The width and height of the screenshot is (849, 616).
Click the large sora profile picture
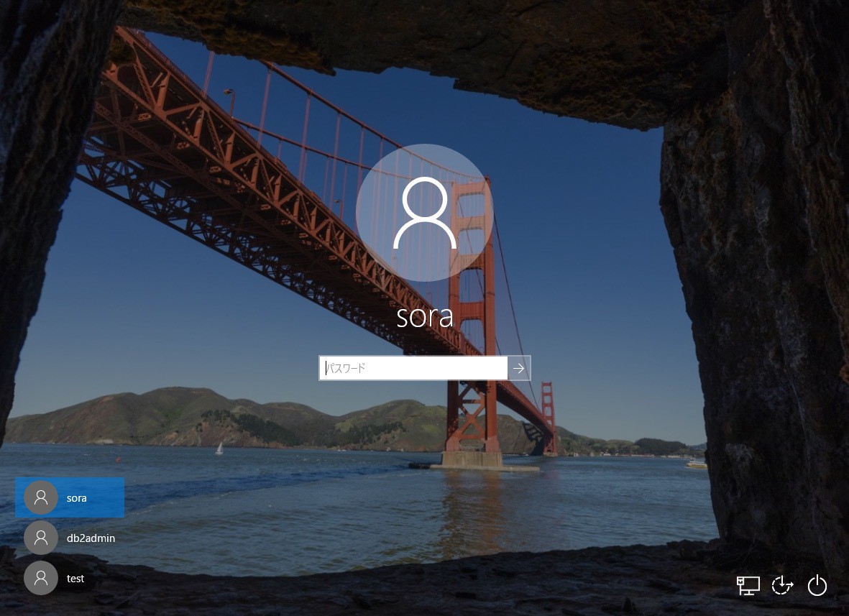(424, 213)
